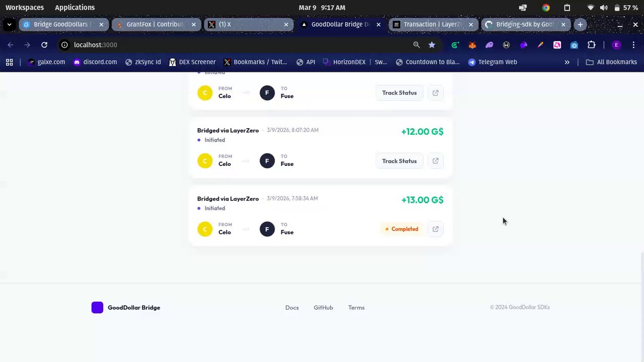Close the Transaction LayerZero tab
Image resolution: width=644 pixels, height=362 pixels.
471,24
